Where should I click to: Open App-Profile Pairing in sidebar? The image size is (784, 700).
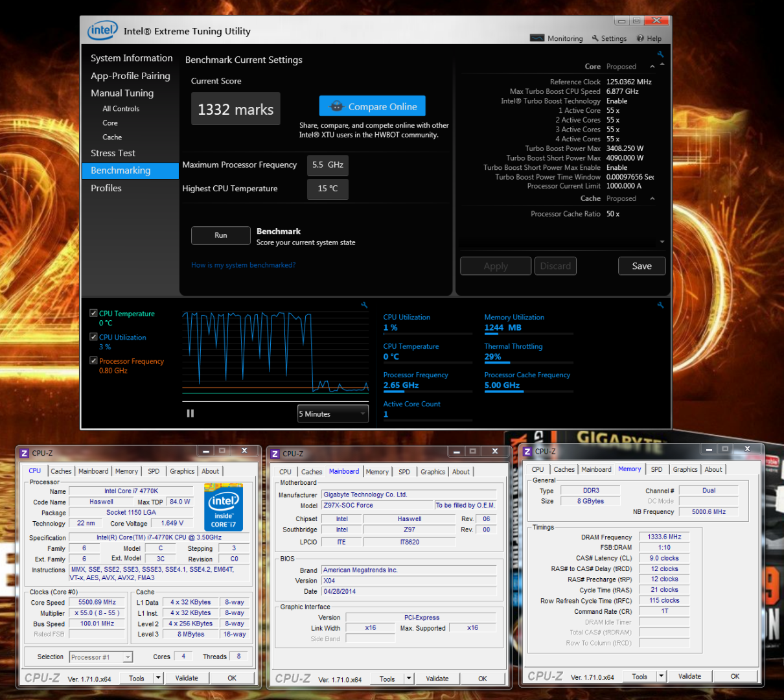click(130, 76)
